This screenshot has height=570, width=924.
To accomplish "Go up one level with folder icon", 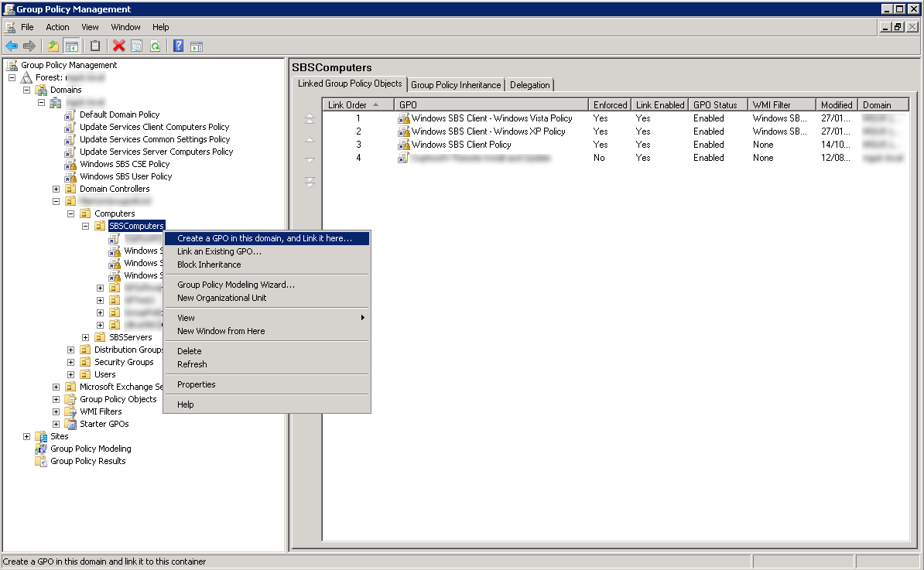I will pos(53,46).
